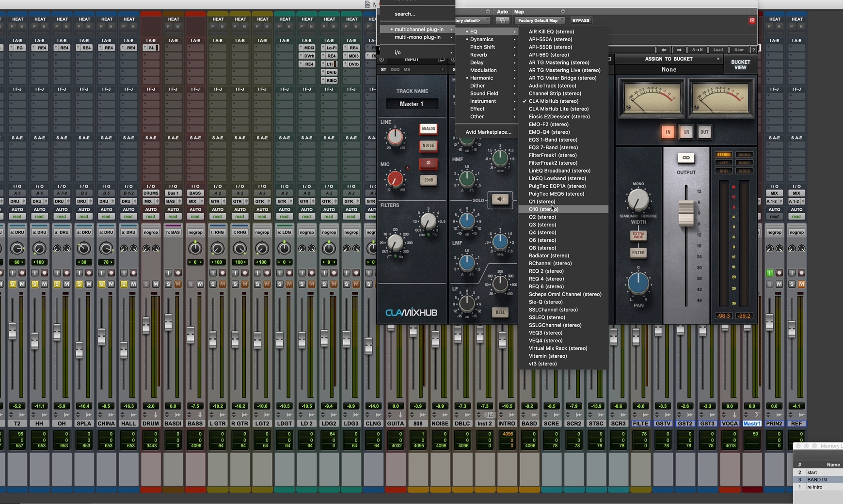Open the read automation mode on T2 track
843x504 pixels.
click(x=17, y=217)
